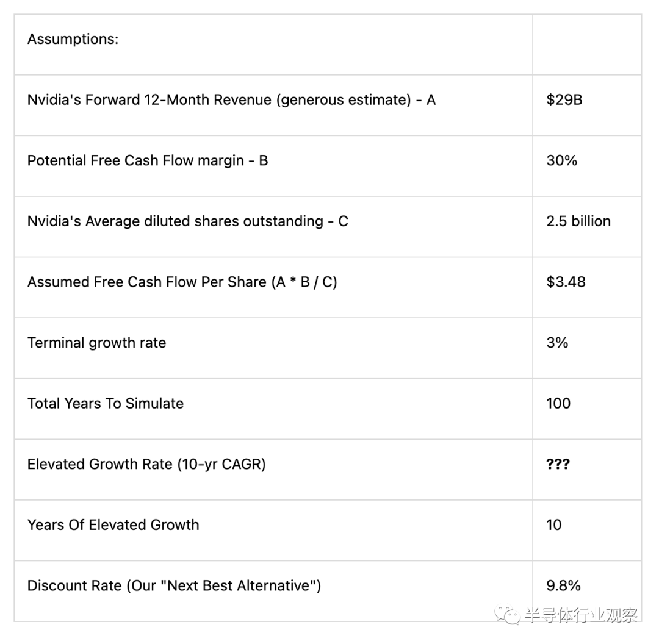Click the Average diluted shares outstanding label
The height and width of the screenshot is (644, 659).
pyautogui.click(x=187, y=221)
